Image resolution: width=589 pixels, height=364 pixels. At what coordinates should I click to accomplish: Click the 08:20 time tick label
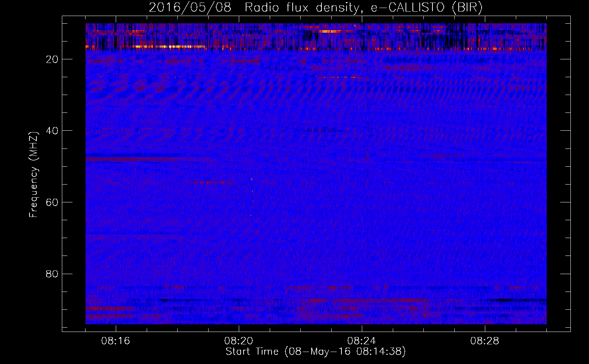[x=239, y=341]
